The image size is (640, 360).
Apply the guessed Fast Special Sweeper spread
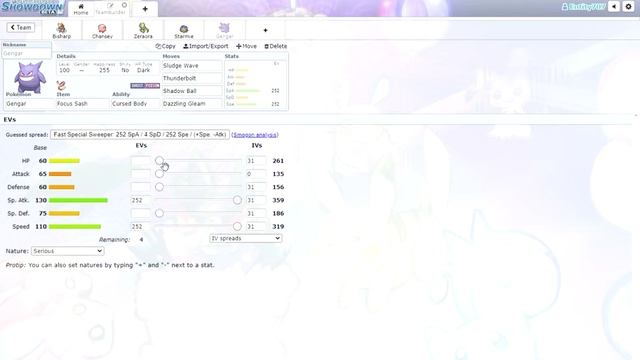click(x=140, y=135)
